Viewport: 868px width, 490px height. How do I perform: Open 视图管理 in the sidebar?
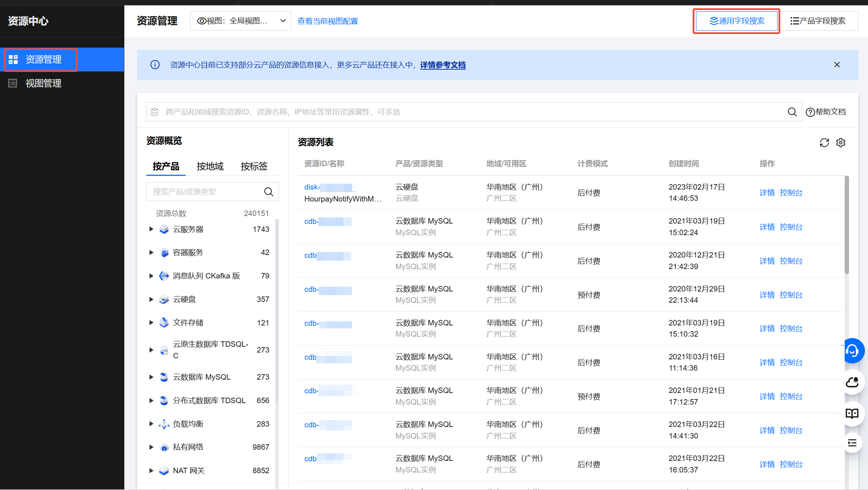[43, 83]
